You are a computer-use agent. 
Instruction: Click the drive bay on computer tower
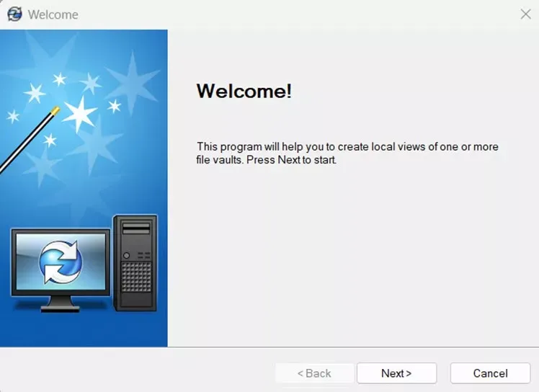[136, 228]
